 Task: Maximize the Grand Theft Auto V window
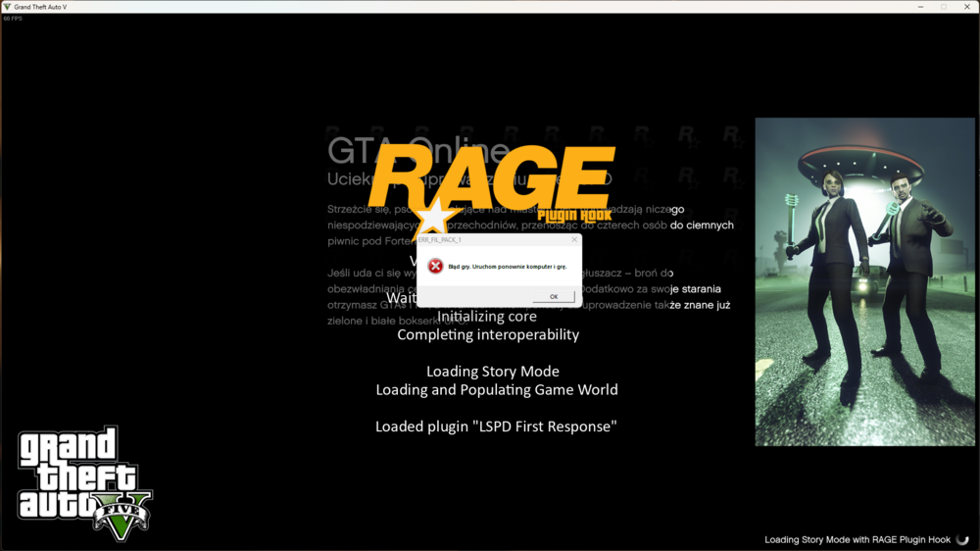click(944, 6)
